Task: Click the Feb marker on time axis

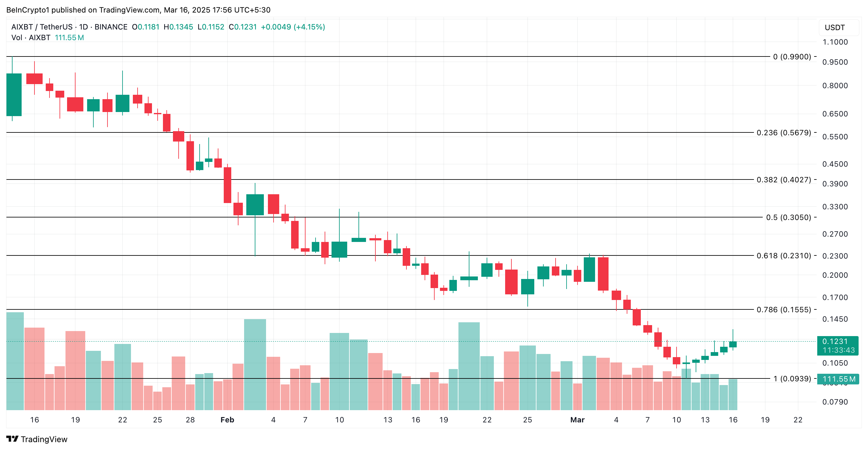Action: point(227,420)
